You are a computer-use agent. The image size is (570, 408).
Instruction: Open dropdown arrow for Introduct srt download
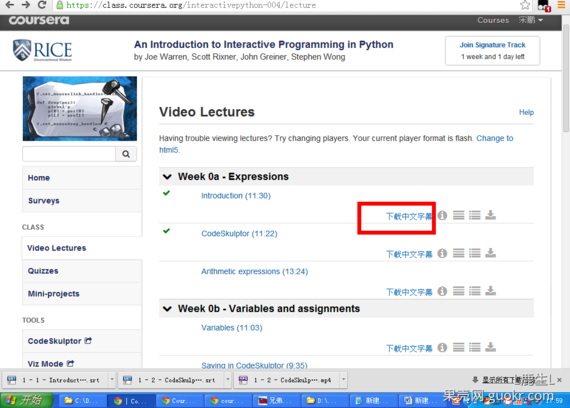[x=112, y=380]
